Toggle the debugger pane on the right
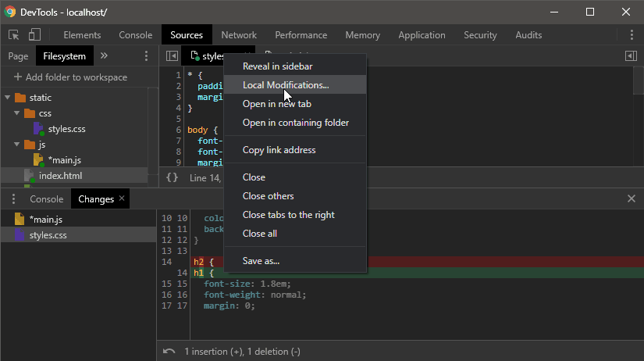Image resolution: width=644 pixels, height=361 pixels. (x=631, y=56)
